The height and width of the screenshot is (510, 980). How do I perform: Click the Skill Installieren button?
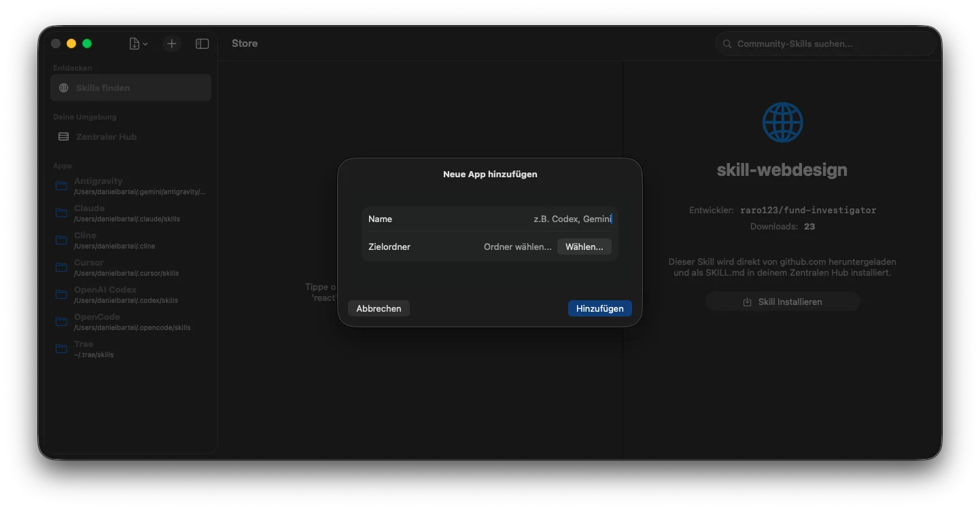(x=782, y=302)
